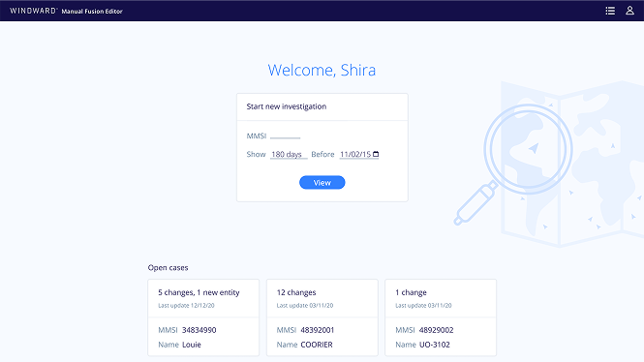Click MMSI value 48392001

(318, 330)
